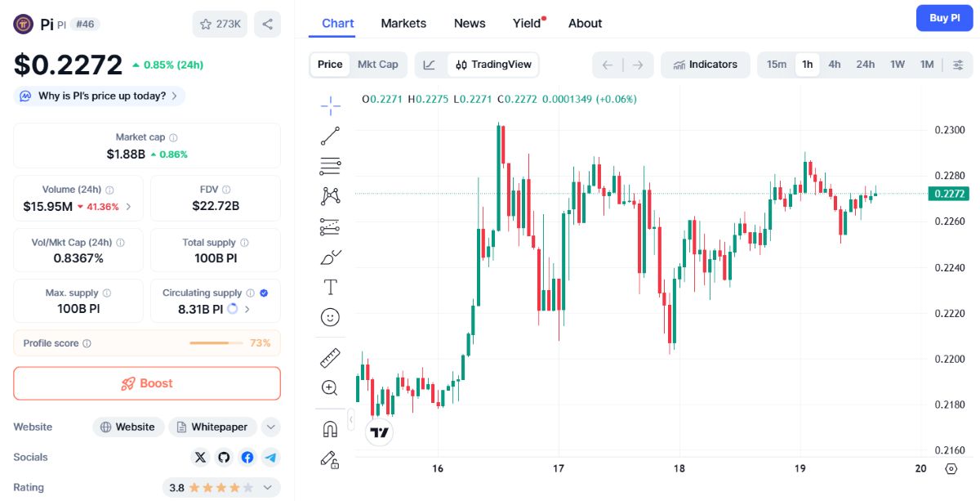Image resolution: width=980 pixels, height=501 pixels.
Task: Lock all drawing tools
Action: (x=330, y=459)
